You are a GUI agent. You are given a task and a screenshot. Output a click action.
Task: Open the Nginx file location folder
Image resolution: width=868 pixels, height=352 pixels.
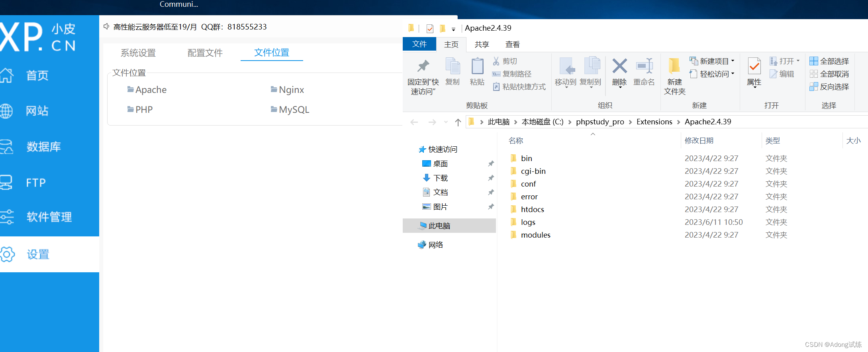[287, 90]
